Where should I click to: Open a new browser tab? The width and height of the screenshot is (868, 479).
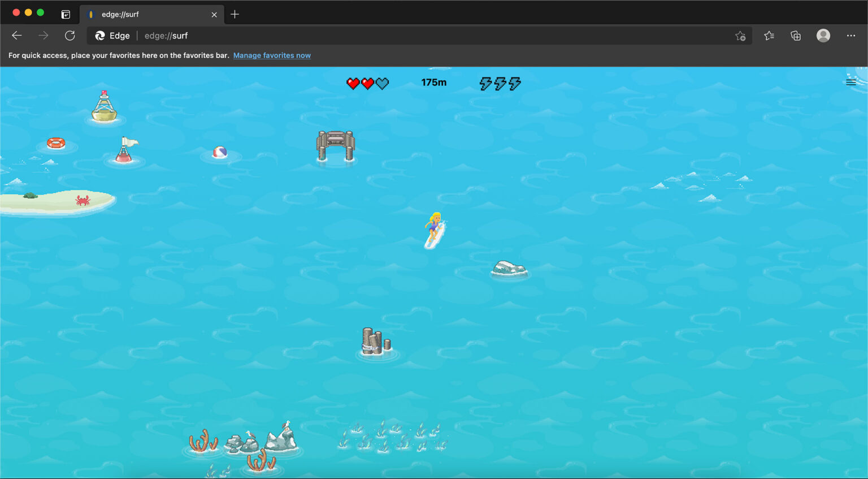pos(235,14)
